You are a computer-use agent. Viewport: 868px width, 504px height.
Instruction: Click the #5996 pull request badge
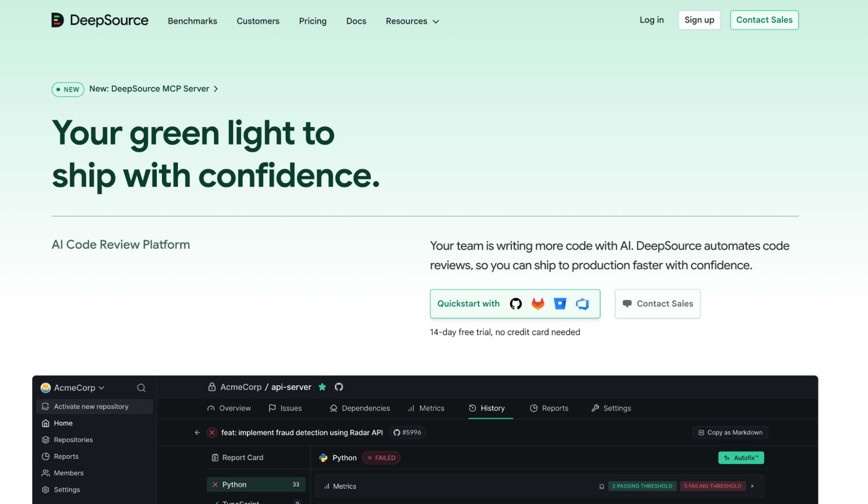407,432
